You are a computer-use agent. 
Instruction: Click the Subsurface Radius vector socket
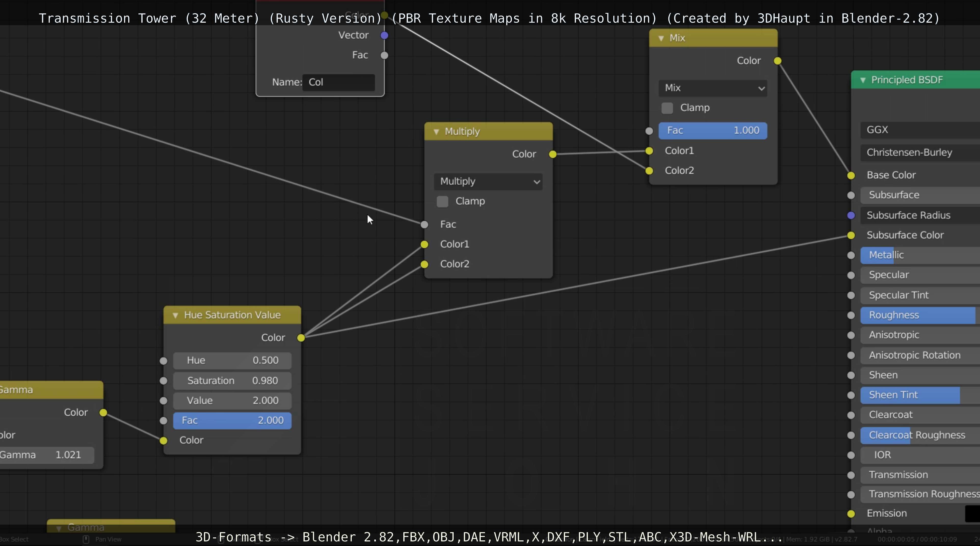[x=851, y=215]
